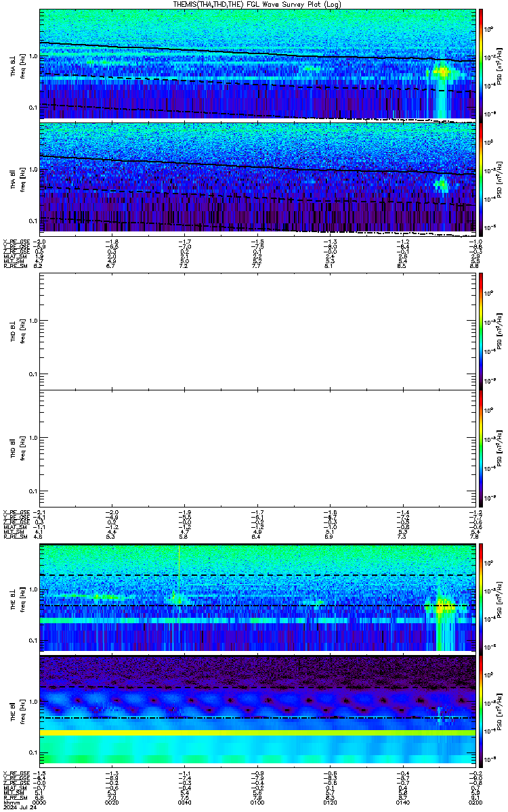Viewport: 508px width, 812px height.
Task: Click the plot title THEMIS FGL Wave Survey Plot
Action: (x=257, y=4)
